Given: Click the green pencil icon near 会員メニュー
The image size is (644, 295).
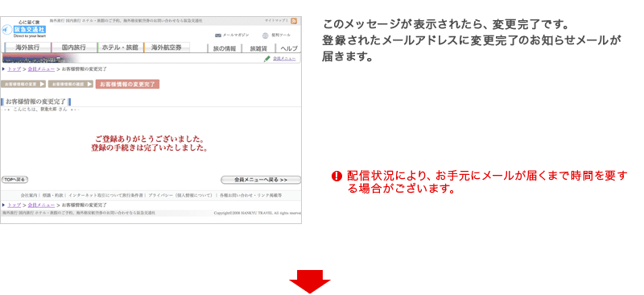Looking at the screenshot, I should point(267,59).
